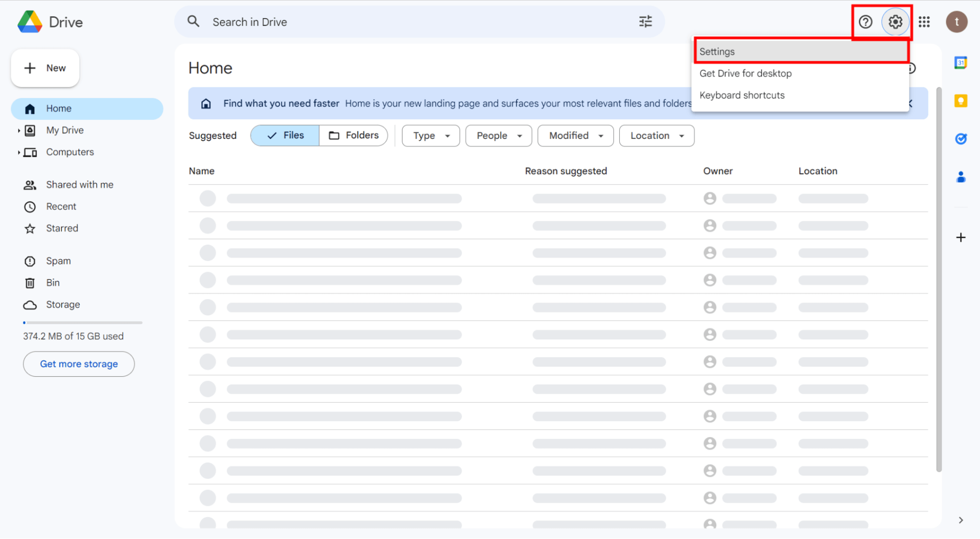Click the New button icon
The width and height of the screenshot is (980, 539).
click(x=30, y=66)
